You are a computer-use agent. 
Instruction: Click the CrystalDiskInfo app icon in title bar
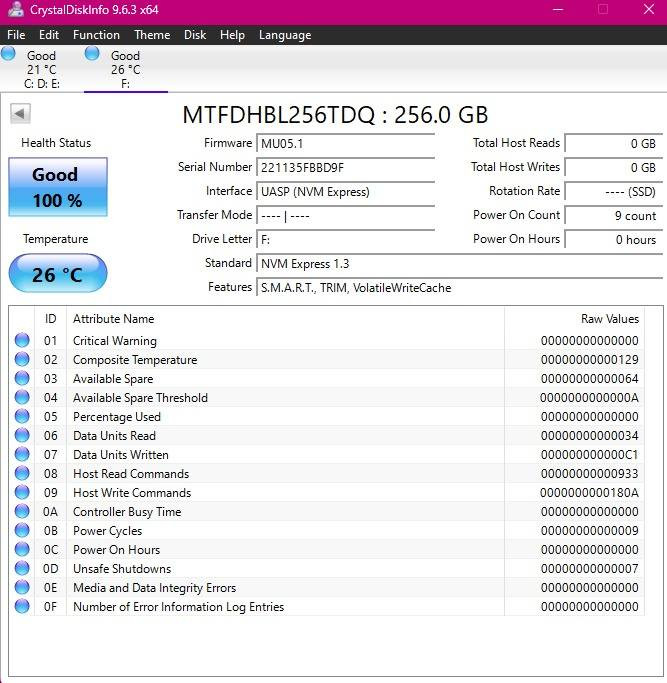[14, 10]
